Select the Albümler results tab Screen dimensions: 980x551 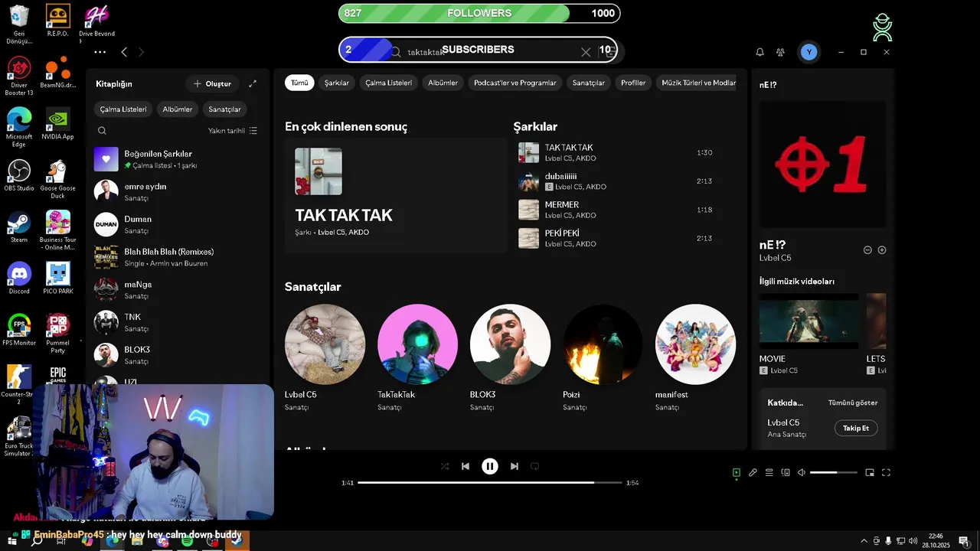[443, 83]
